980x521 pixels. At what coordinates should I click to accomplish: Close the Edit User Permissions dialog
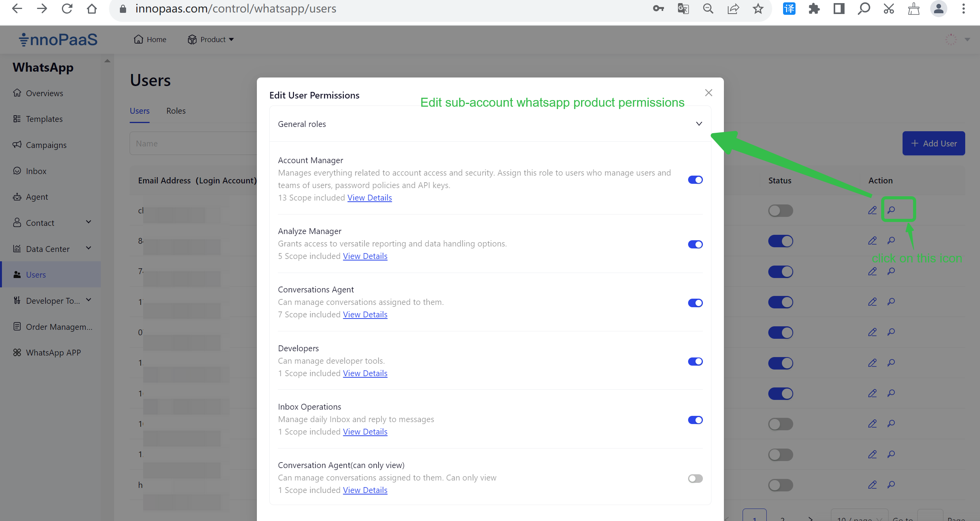pyautogui.click(x=708, y=93)
